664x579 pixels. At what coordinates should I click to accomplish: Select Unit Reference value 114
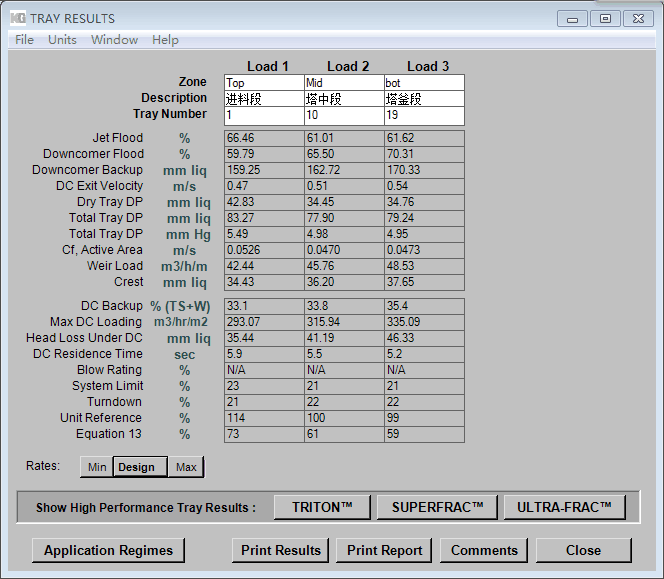264,418
